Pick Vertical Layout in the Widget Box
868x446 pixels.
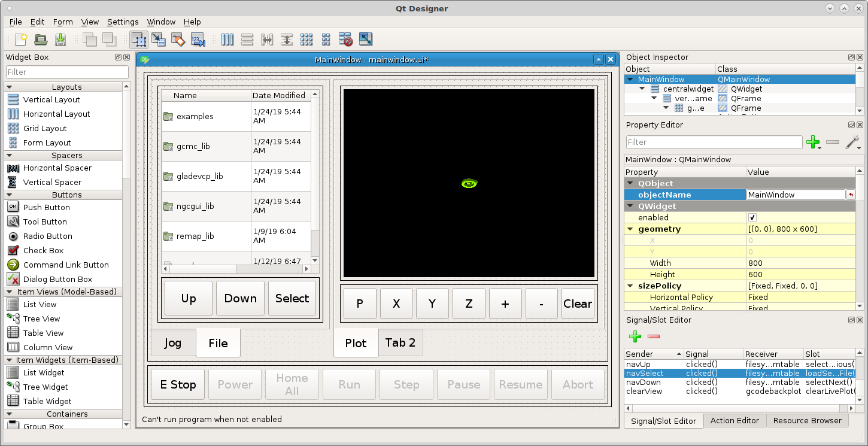point(51,99)
